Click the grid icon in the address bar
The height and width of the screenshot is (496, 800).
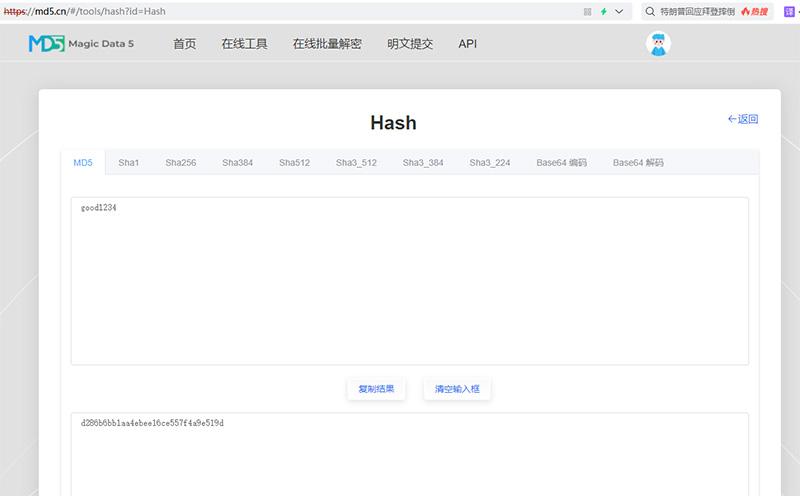tap(587, 11)
